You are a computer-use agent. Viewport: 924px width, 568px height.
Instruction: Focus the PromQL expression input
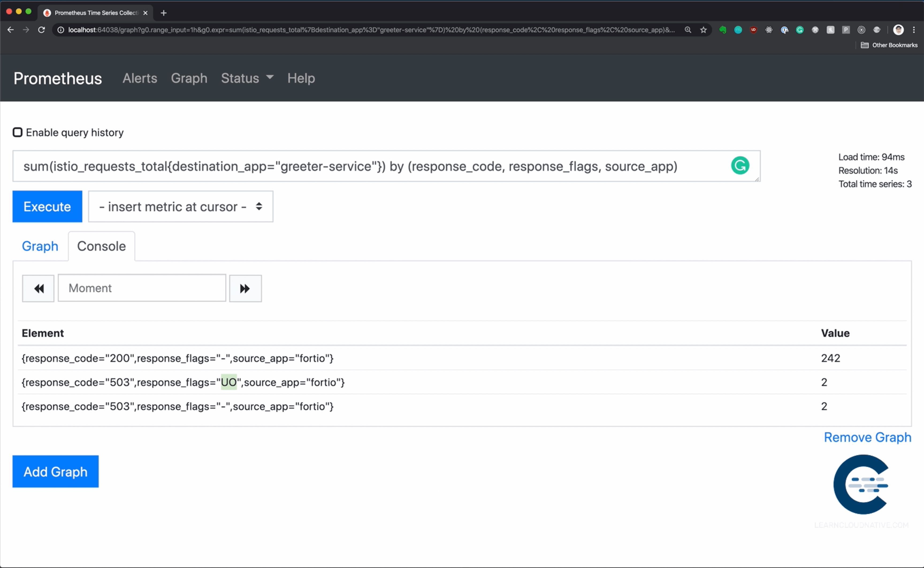[386, 166]
